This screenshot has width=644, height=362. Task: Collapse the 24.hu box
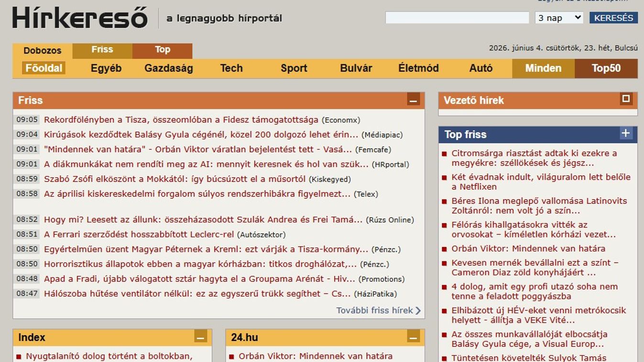click(414, 337)
